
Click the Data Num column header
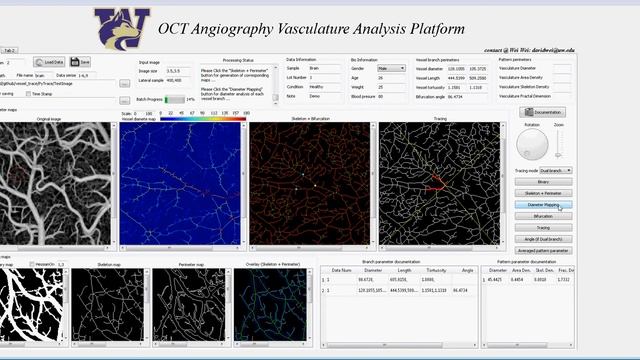[342, 270]
